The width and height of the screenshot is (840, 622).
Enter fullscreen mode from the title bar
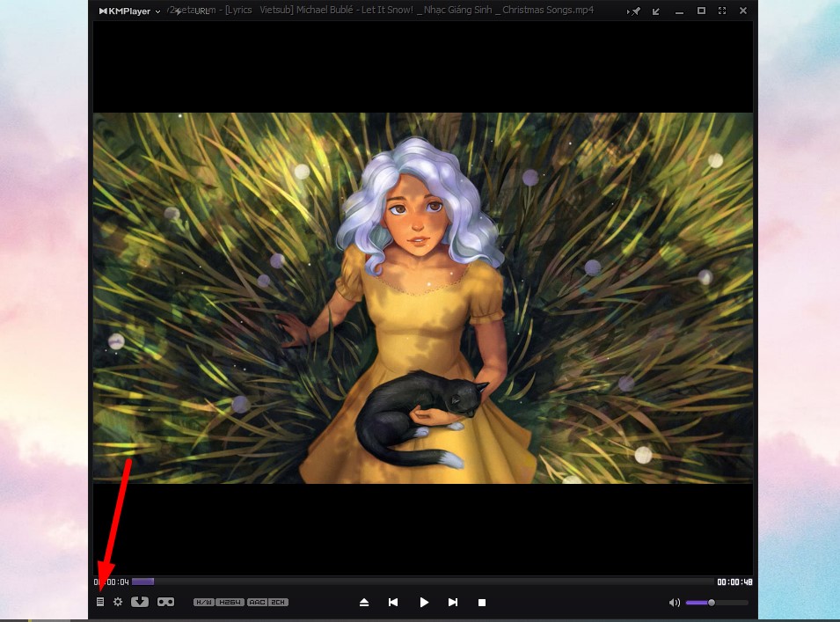pyautogui.click(x=722, y=11)
